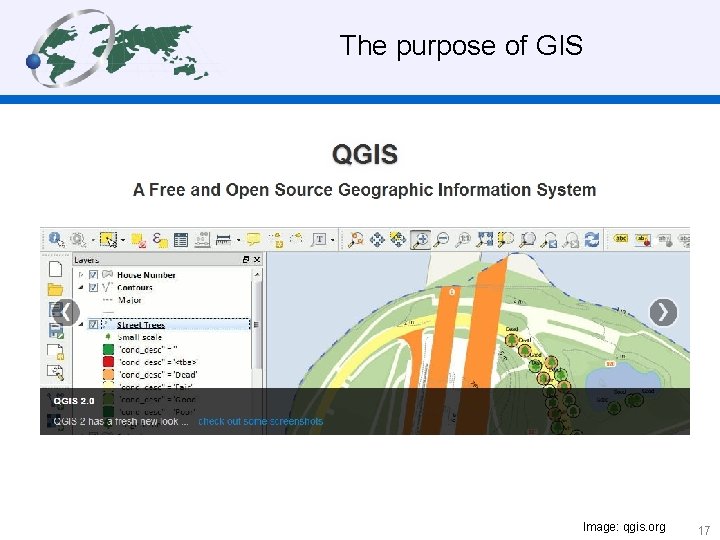Click the blue lake on the map
720x540 pixels.
pyautogui.click(x=622, y=383)
